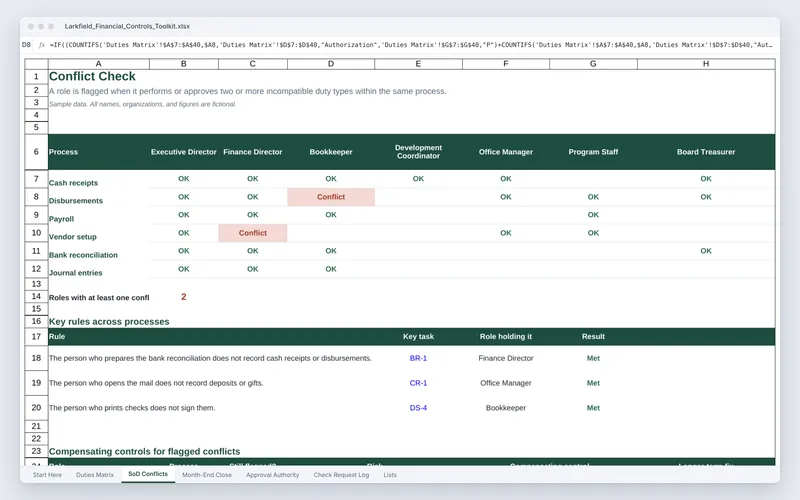Open the DS-4 key task link
This screenshot has height=500, width=800.
coord(418,408)
